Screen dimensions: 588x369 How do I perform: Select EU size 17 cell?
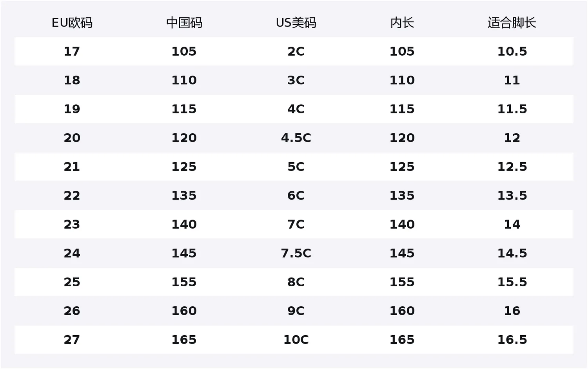tap(72, 51)
